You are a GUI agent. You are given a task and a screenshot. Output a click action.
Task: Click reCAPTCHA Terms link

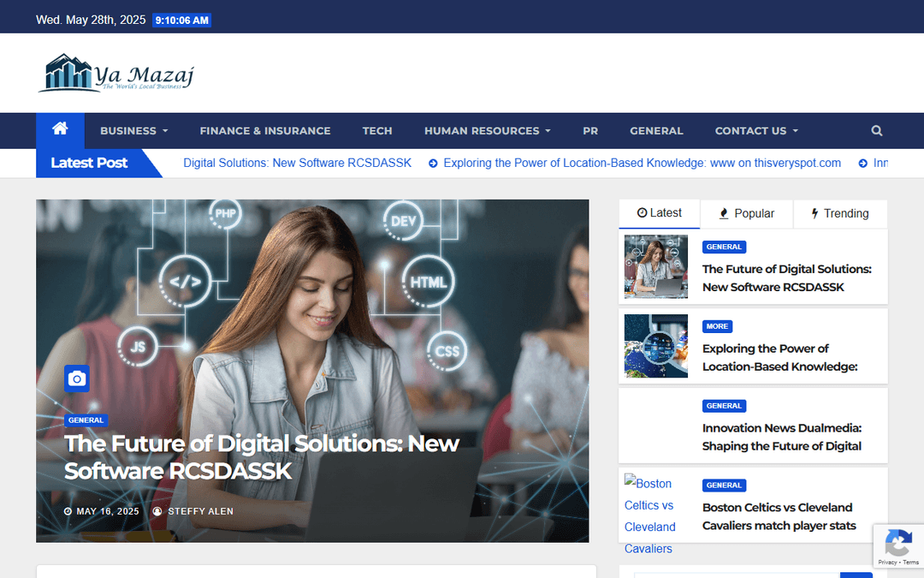coord(910,562)
